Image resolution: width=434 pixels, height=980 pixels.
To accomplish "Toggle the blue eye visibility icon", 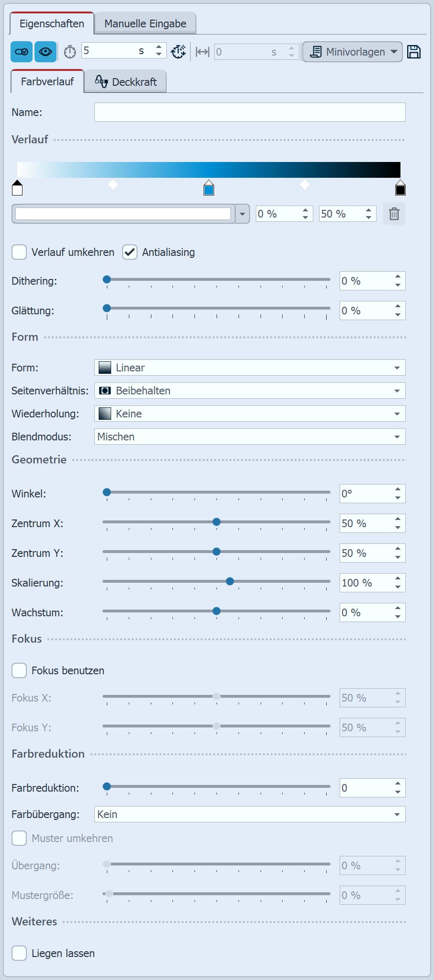I will pos(46,52).
